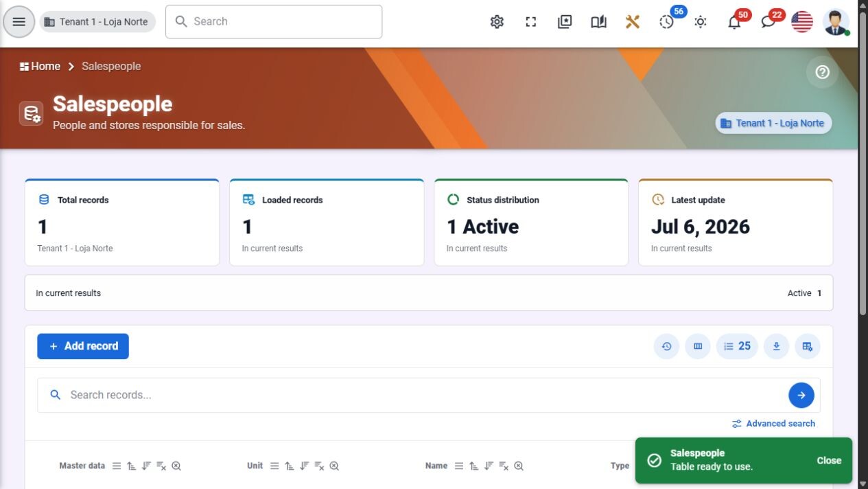Toggle fullscreen mode icon

click(531, 22)
